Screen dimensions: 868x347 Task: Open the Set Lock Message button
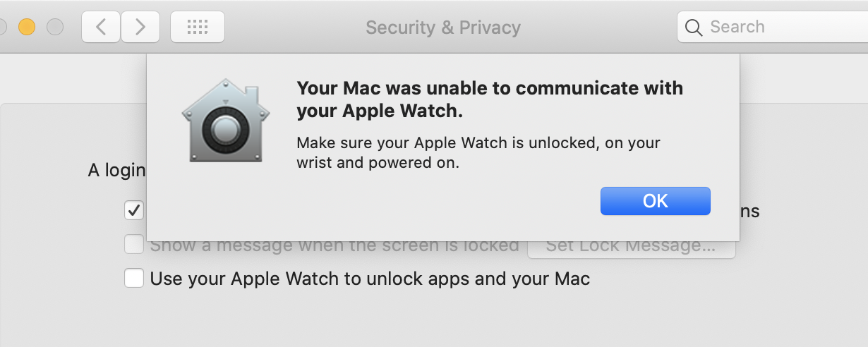631,246
